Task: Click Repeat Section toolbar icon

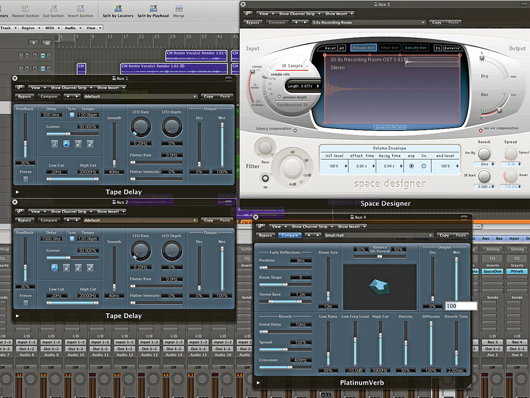Action: 25,8
